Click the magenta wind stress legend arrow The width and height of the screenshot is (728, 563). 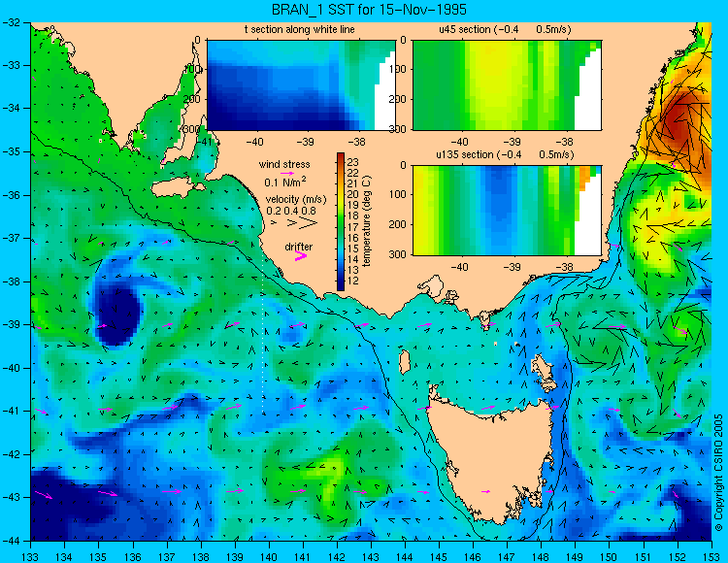tap(287, 174)
